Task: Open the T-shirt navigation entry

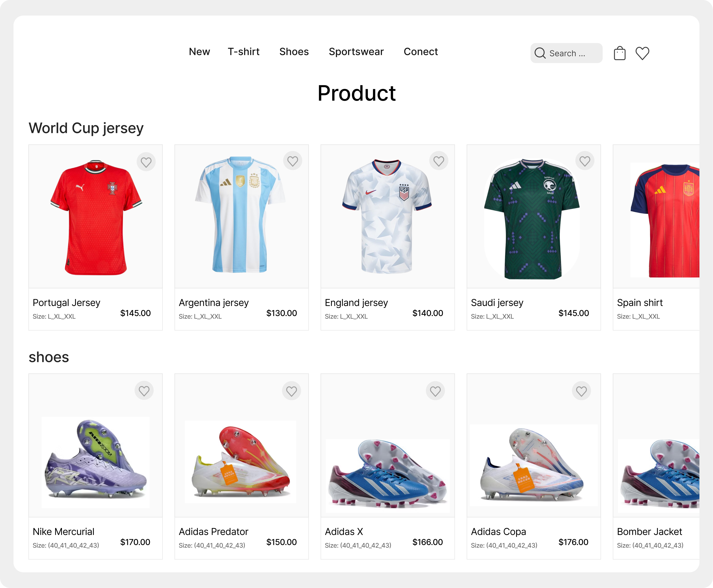Action: 244,51
